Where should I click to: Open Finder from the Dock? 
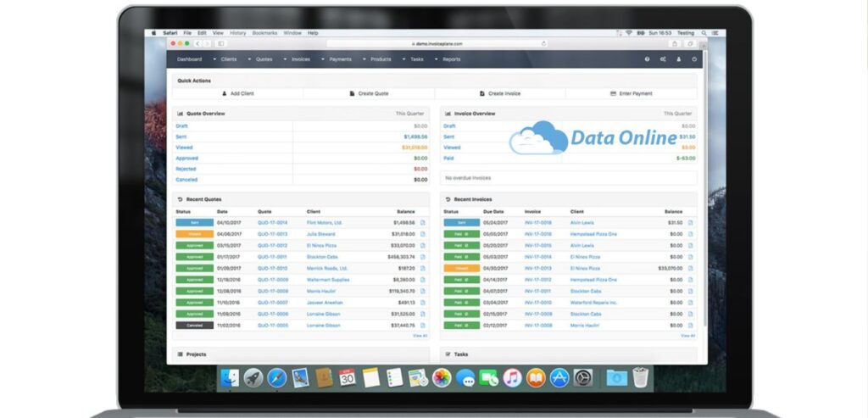230,378
